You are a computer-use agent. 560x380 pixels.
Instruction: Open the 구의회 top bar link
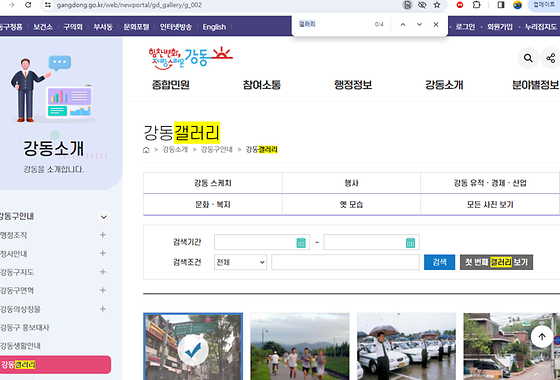(73, 27)
